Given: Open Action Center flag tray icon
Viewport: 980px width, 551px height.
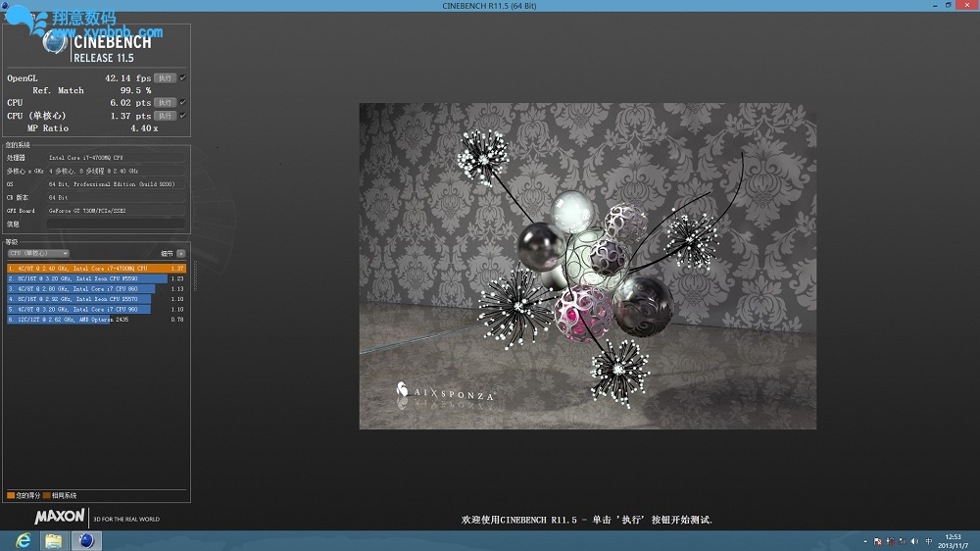Looking at the screenshot, I should [x=877, y=541].
